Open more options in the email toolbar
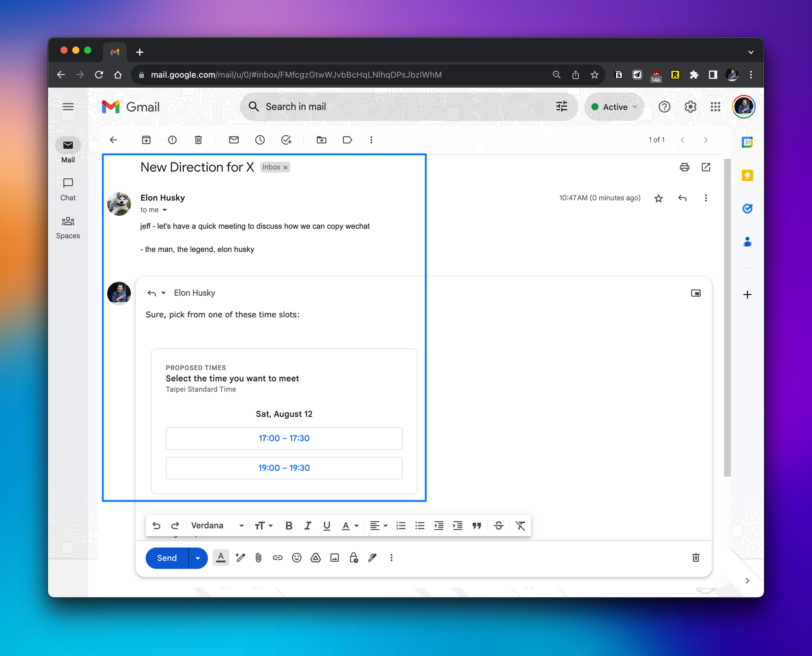 [x=371, y=140]
